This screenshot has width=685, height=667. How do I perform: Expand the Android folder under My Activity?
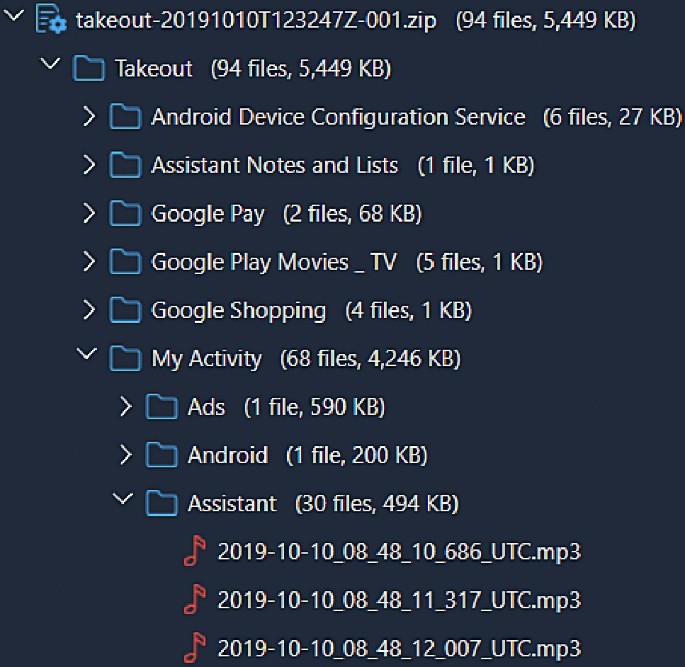click(x=125, y=456)
